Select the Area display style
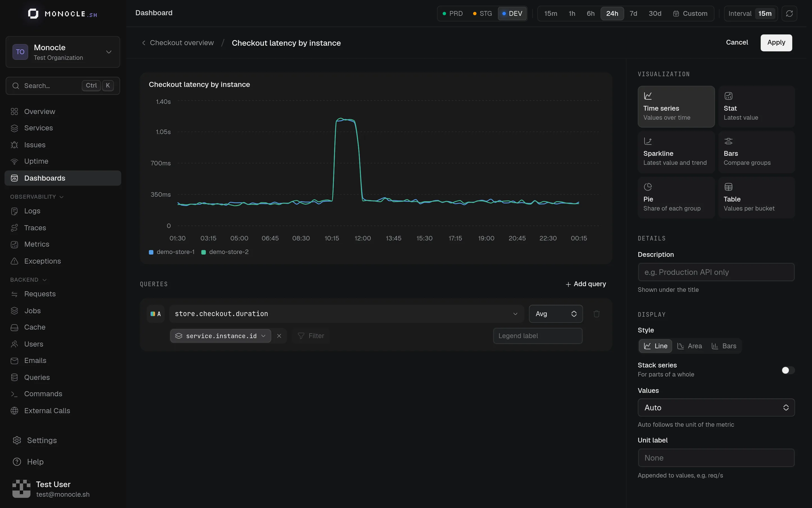Screen dimensions: 812x508 tap(690, 346)
